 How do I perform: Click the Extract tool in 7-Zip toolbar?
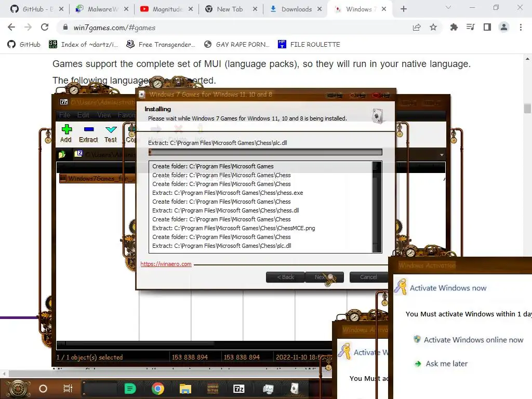(88, 134)
